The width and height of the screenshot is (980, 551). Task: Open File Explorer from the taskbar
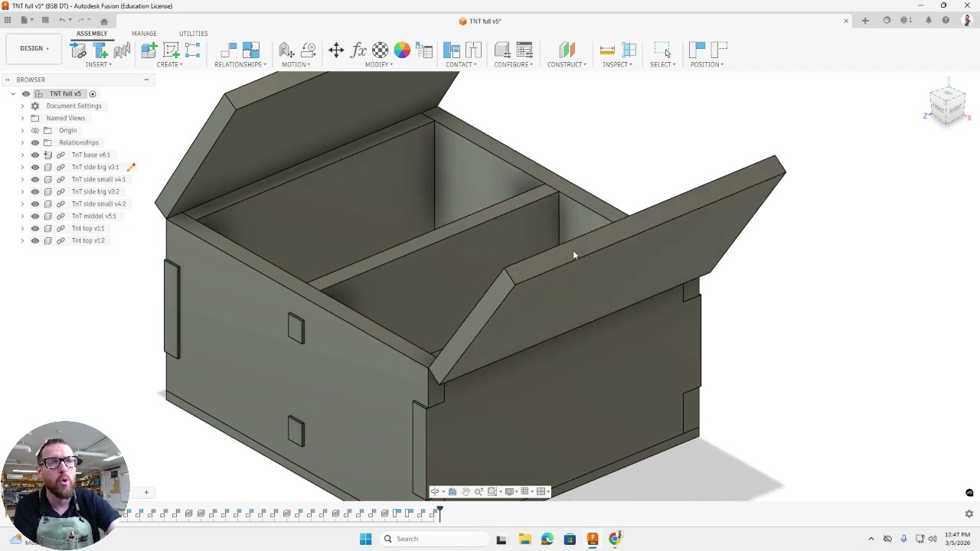524,539
